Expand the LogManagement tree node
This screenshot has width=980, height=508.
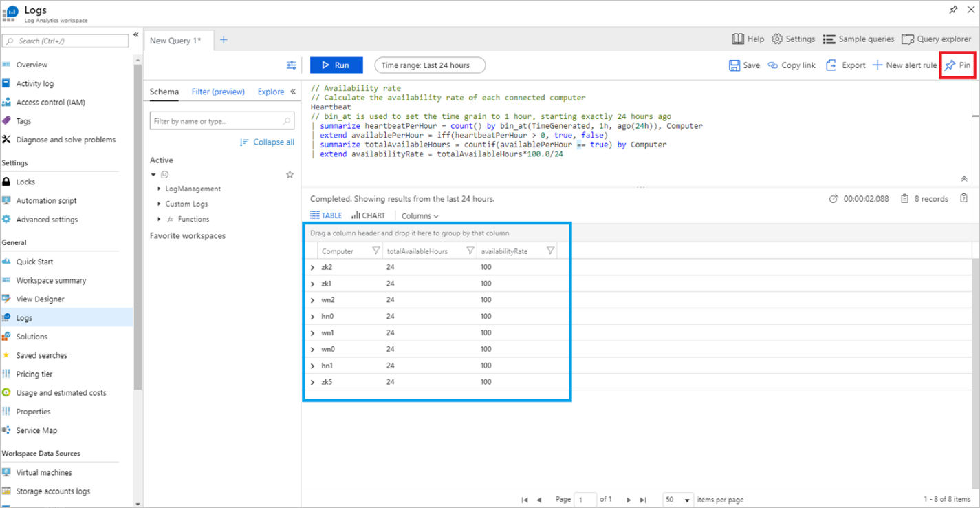tap(160, 189)
